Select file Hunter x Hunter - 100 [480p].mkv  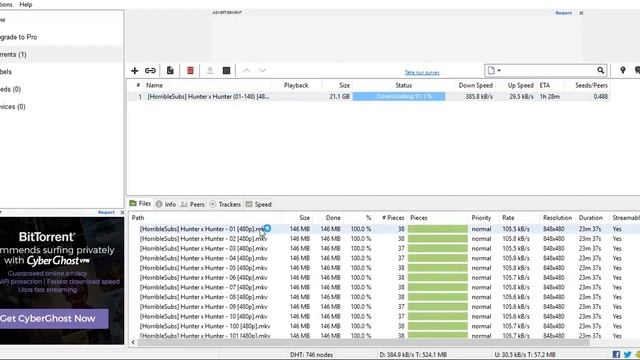[205, 326]
